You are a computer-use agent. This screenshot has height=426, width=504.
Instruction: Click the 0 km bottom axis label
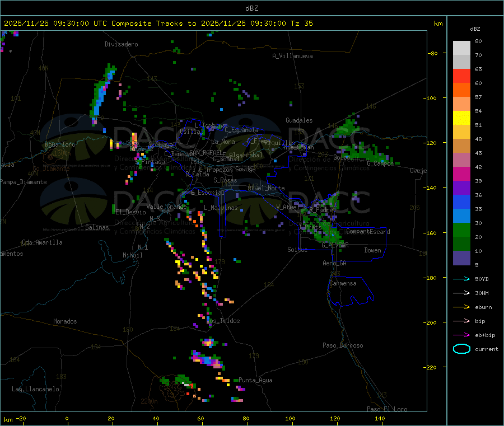click(x=67, y=418)
